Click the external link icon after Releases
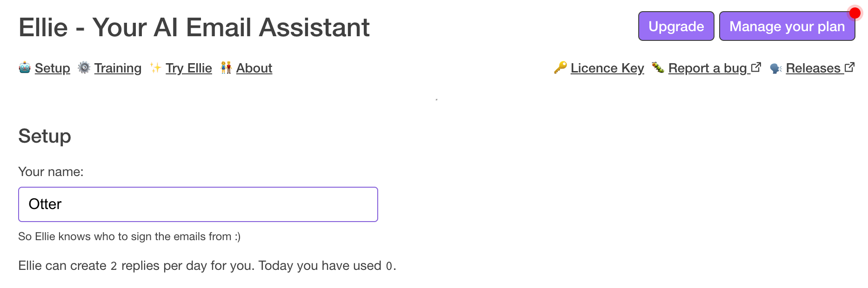 [x=850, y=67]
